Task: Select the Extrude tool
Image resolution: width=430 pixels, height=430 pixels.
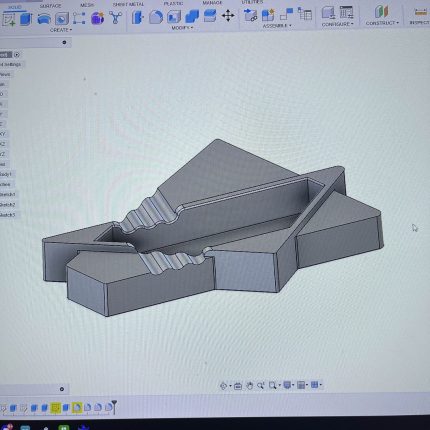Action: point(26,19)
